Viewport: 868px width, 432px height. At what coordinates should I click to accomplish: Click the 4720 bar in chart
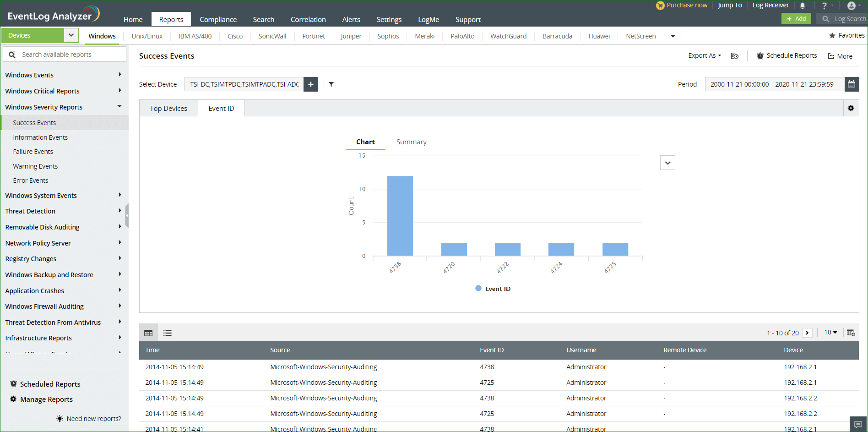click(x=454, y=249)
